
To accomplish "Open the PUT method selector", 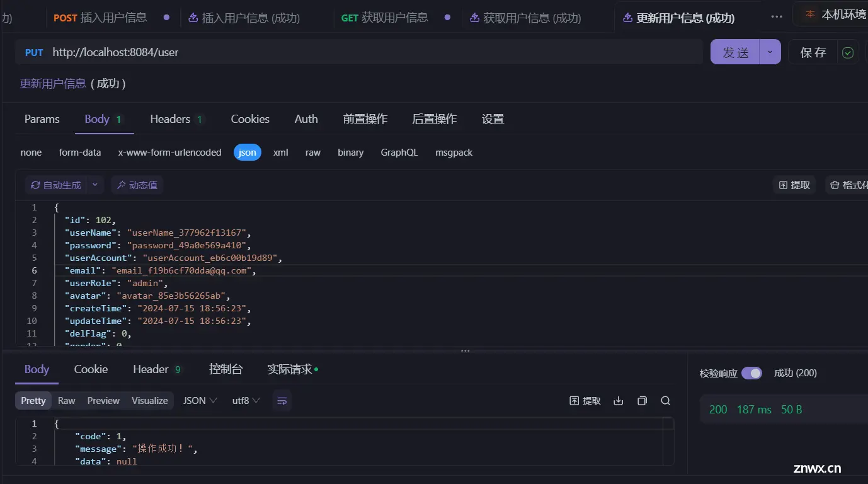I will click(x=34, y=52).
